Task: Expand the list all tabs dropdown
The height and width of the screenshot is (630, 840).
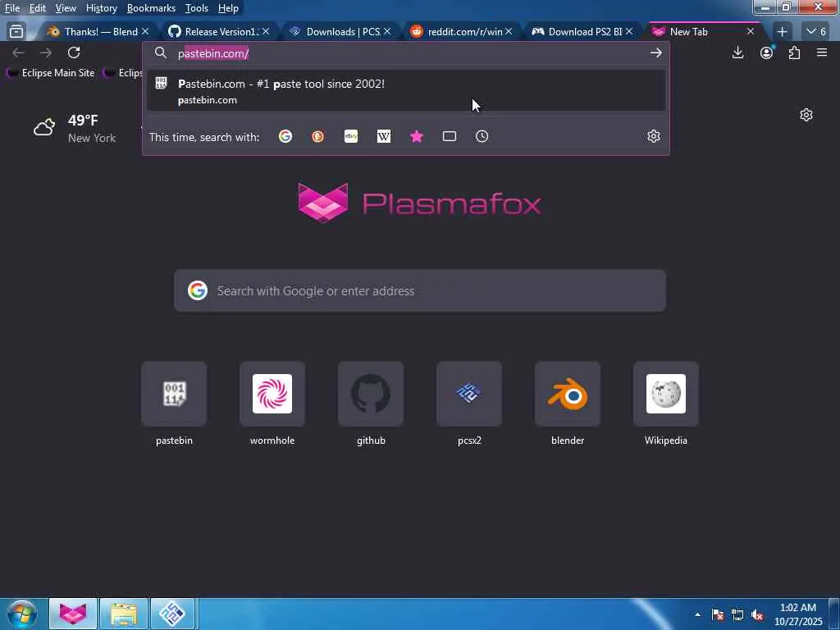Action: 816,32
